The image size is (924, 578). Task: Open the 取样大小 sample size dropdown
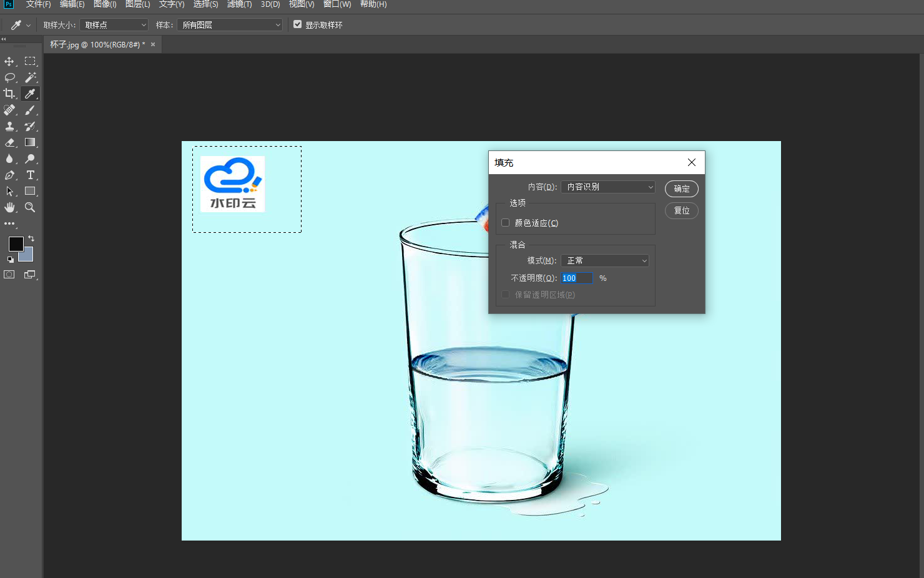[115, 25]
